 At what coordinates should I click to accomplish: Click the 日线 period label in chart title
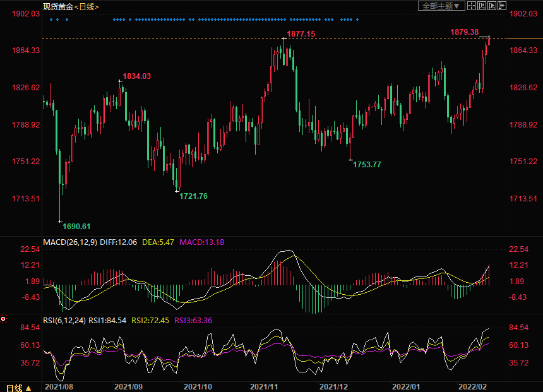(x=87, y=6)
